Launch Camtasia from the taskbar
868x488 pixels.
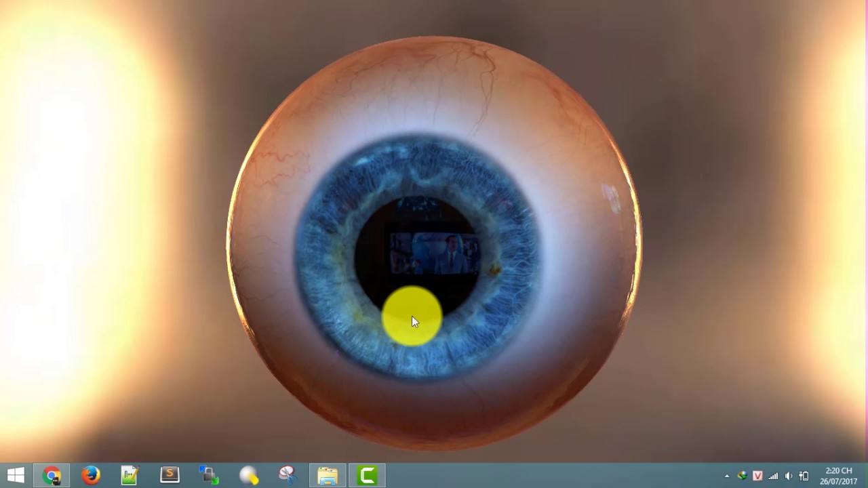368,474
